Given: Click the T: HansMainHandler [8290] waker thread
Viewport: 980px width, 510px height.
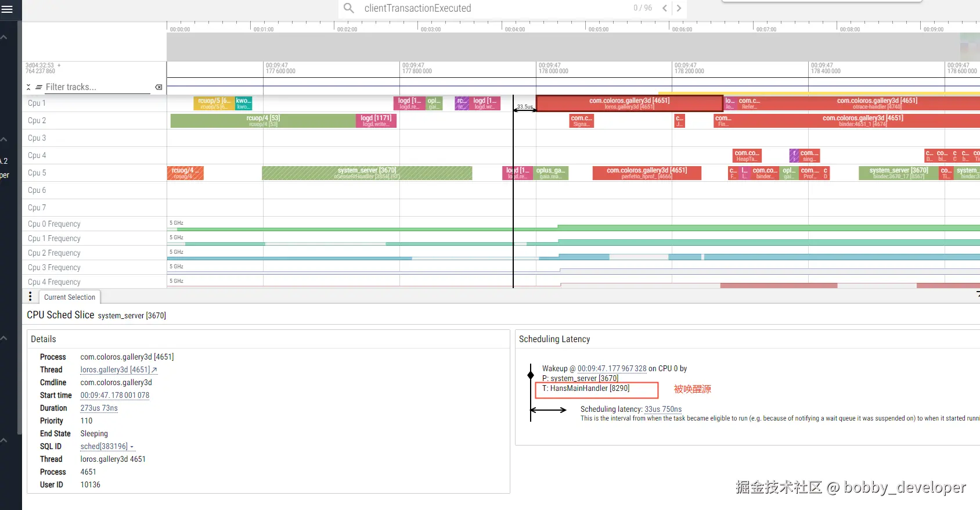Looking at the screenshot, I should (x=586, y=389).
